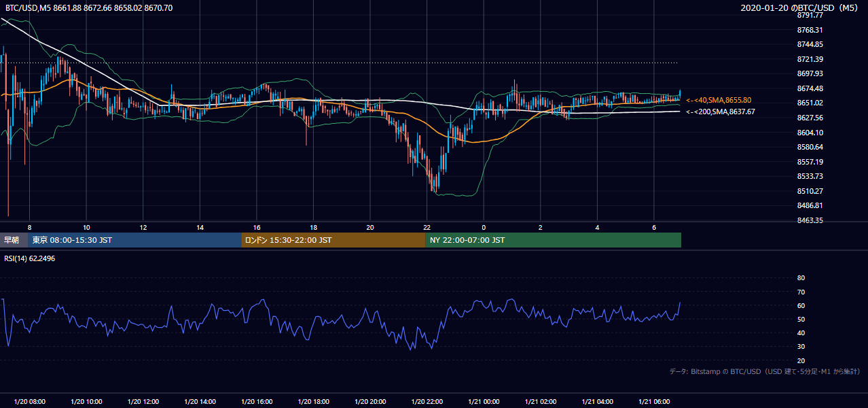Click the orange 40 SMA 8655.80 label
Image resolution: width=868 pixels, height=408 pixels.
719,100
